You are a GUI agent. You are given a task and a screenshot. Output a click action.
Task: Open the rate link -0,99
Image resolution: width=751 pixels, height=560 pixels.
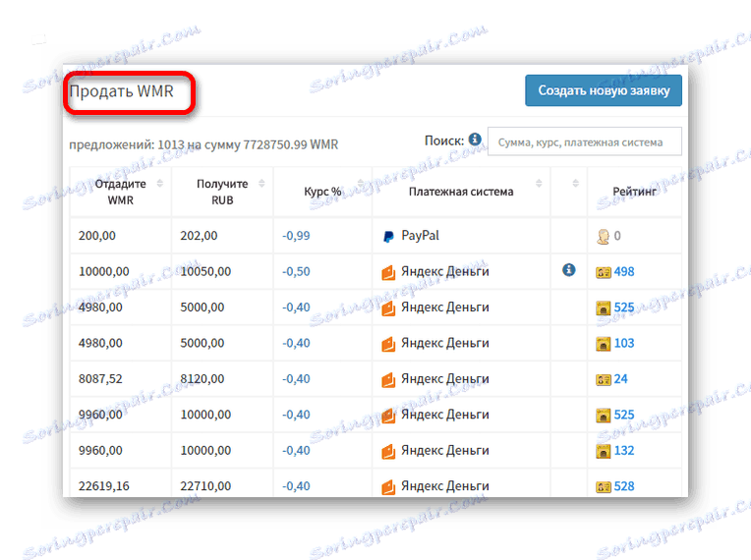pyautogui.click(x=296, y=236)
